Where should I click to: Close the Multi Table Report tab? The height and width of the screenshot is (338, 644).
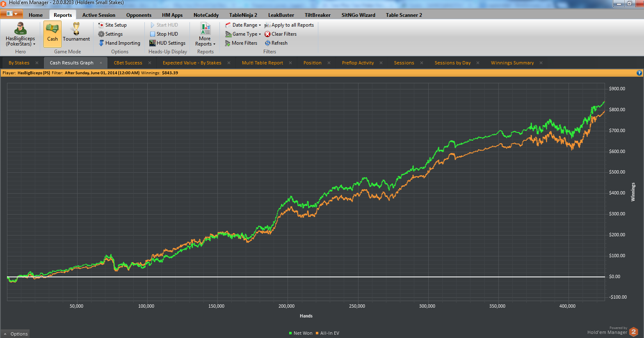pyautogui.click(x=290, y=63)
